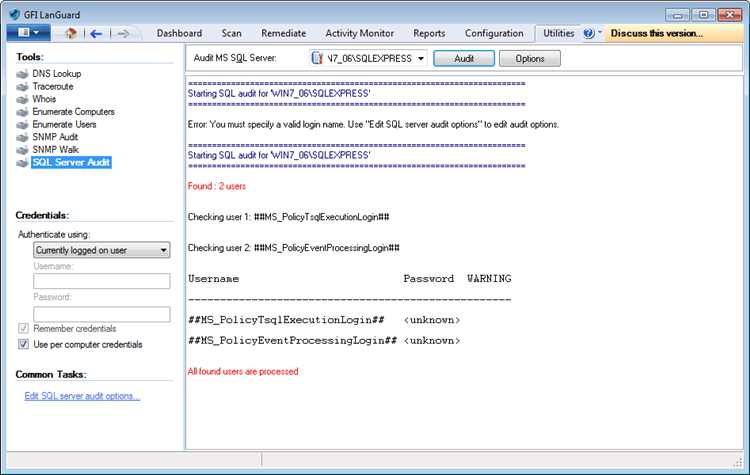Open Edit SQL server audit options link

(82, 396)
